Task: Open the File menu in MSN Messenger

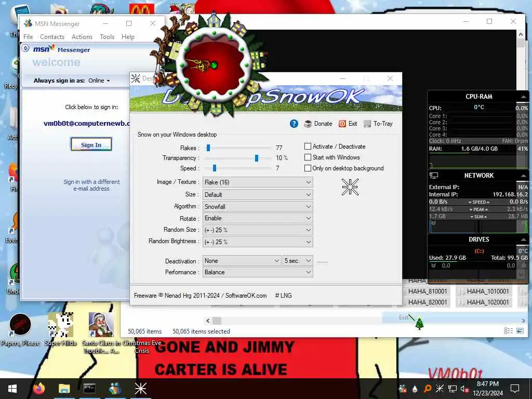Action: (x=28, y=37)
